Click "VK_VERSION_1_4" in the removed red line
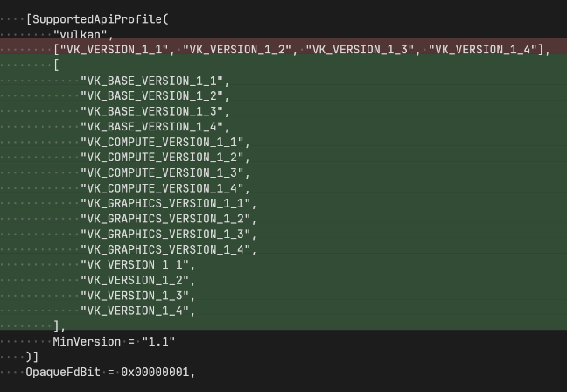 click(x=482, y=49)
